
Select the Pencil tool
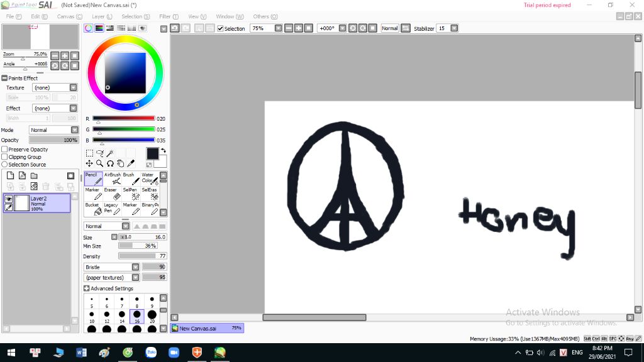[93, 178]
